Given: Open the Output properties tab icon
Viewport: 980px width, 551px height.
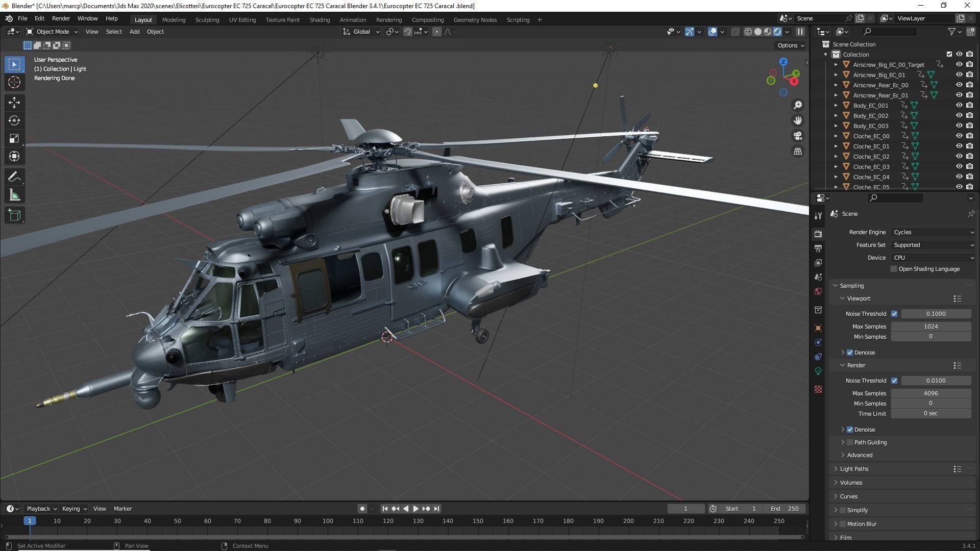Looking at the screenshot, I should click(x=818, y=248).
